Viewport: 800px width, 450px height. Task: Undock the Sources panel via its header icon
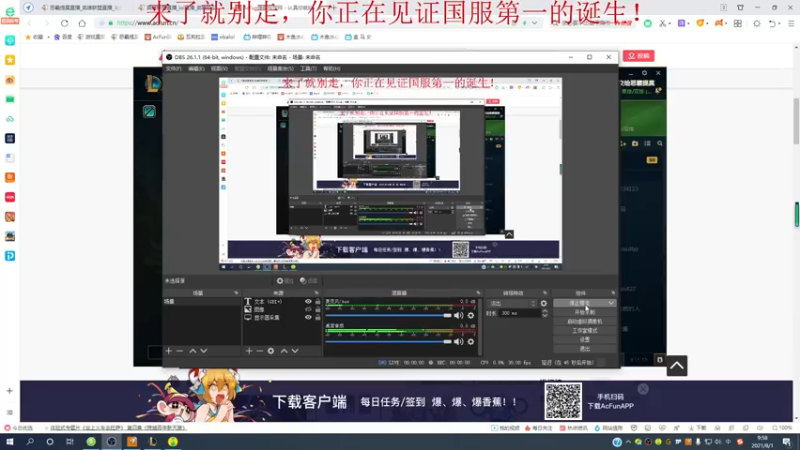pyautogui.click(x=317, y=293)
